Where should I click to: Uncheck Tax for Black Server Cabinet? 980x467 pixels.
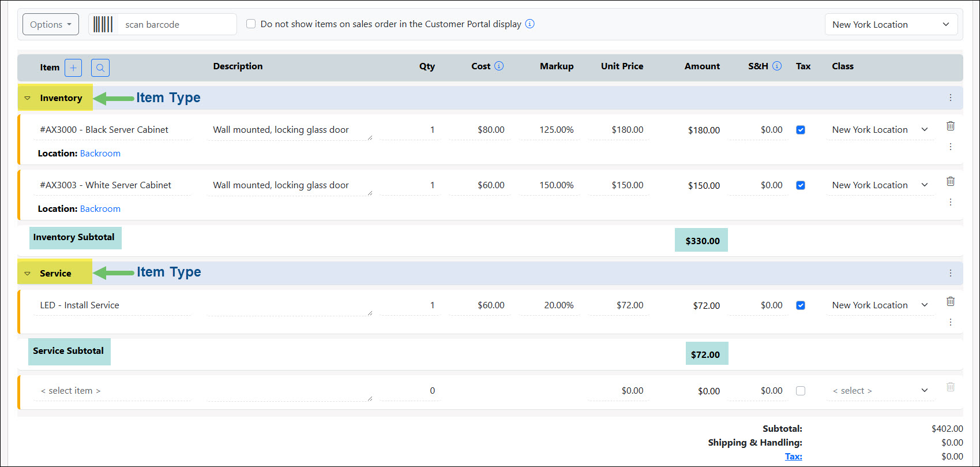[801, 130]
